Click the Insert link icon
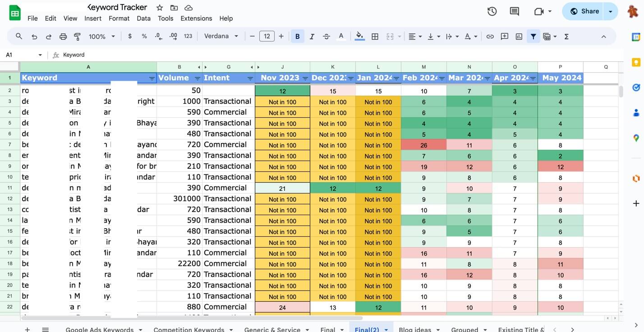This screenshot has height=332, width=644. 490,37
